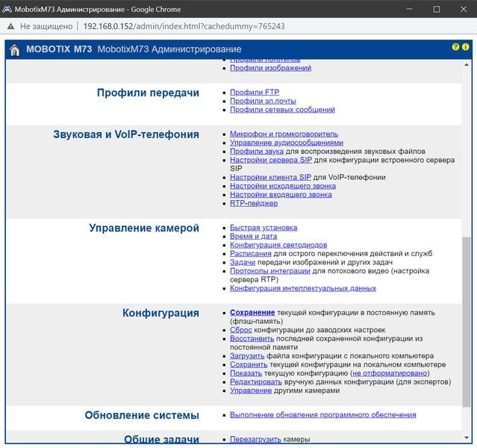This screenshot has height=448, width=477.
Task: Click Звуковая и VoIP-телефония section heading
Action: coord(126,134)
